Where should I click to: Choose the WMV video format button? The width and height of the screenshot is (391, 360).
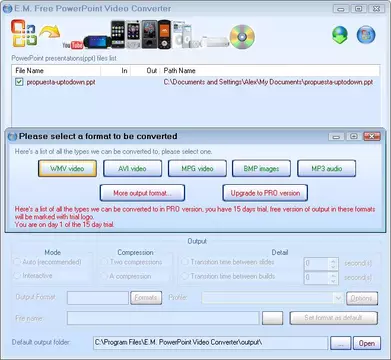coord(67,169)
